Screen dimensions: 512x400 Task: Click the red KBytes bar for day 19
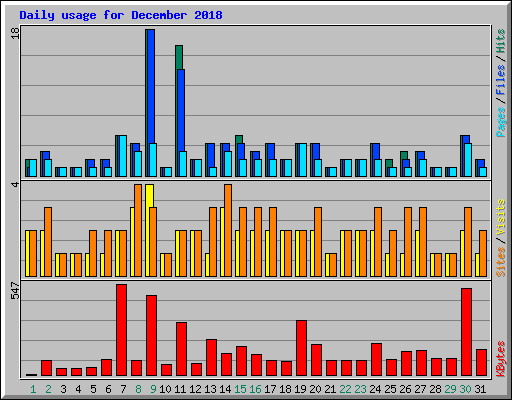pyautogui.click(x=301, y=348)
